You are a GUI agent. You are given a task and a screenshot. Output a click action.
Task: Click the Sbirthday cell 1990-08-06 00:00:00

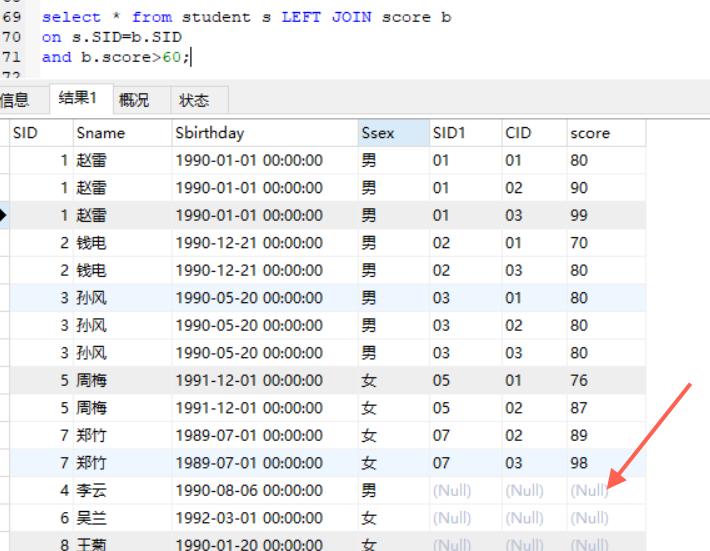[x=265, y=491]
